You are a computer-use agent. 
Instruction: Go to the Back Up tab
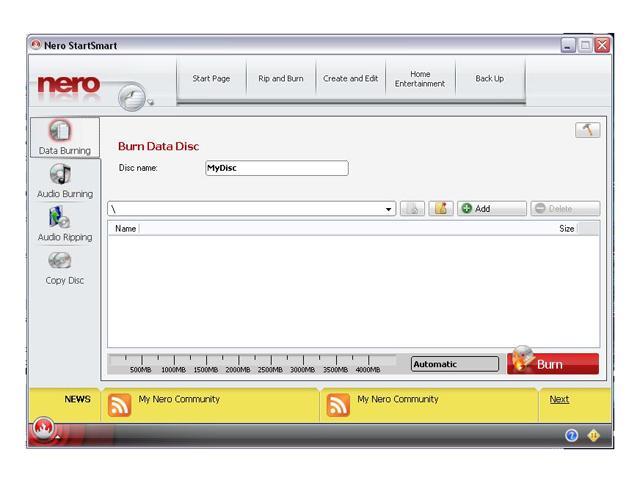489,79
